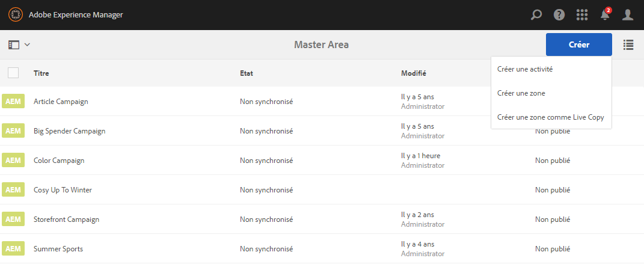Open Article Campaign title
The width and height of the screenshot is (644, 267).
(61, 102)
